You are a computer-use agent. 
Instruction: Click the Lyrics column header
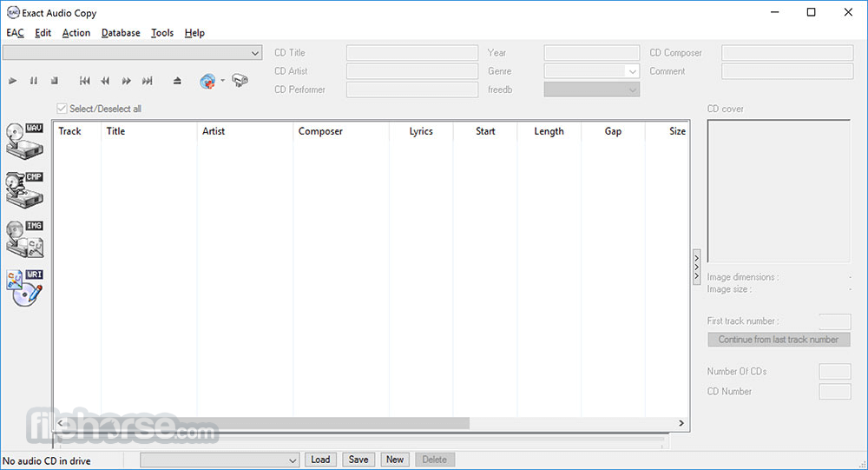pos(421,131)
